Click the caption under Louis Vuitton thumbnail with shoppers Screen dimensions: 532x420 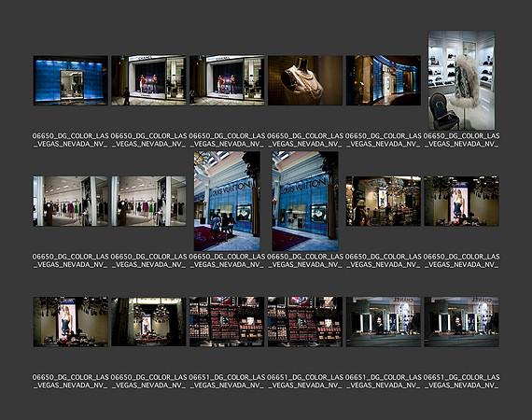click(x=227, y=260)
